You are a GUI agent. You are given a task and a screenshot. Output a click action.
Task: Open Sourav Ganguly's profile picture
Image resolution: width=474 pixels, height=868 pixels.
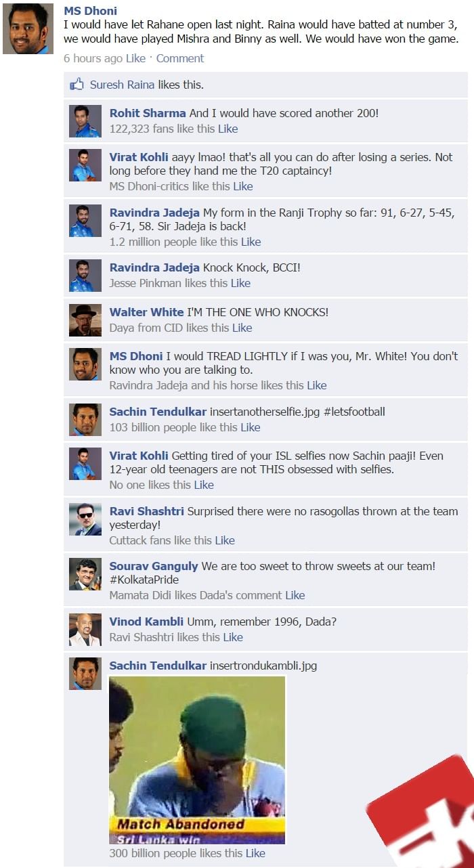click(x=85, y=574)
